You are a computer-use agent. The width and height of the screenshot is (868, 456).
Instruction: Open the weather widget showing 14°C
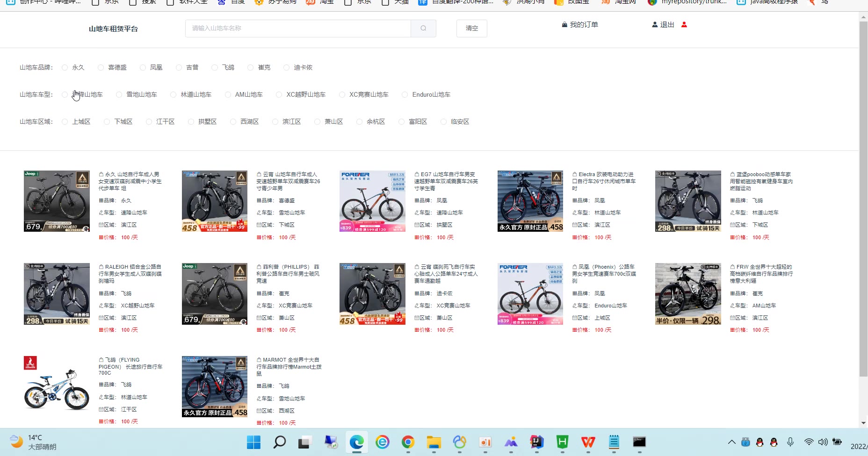33,442
